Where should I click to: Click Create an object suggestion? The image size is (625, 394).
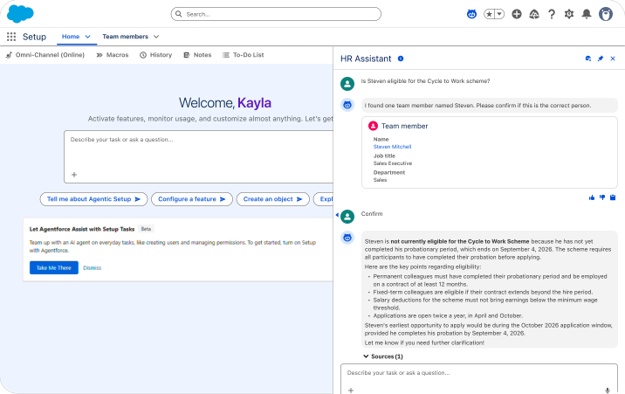click(x=273, y=199)
